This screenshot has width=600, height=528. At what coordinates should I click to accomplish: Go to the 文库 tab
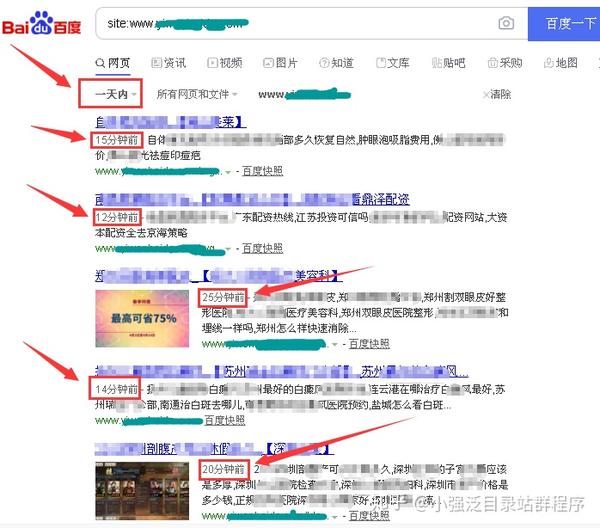(x=393, y=63)
